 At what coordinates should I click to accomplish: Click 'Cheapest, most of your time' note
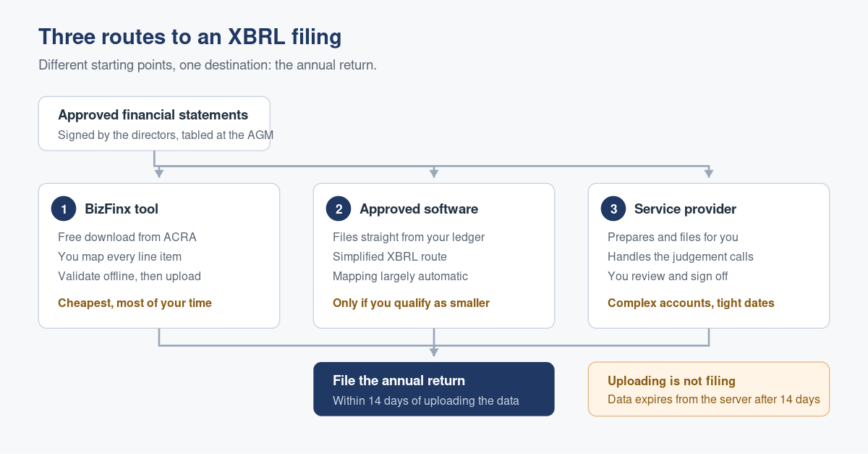coord(135,303)
